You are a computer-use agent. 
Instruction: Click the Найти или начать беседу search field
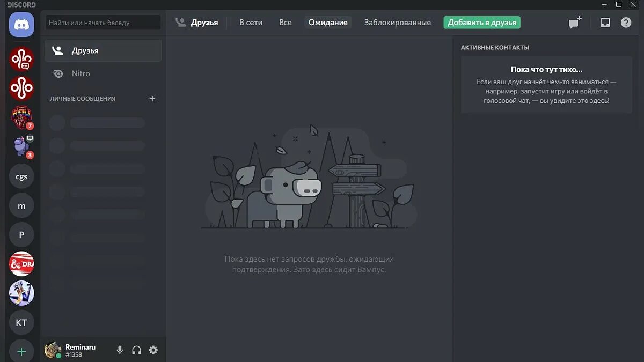click(103, 23)
